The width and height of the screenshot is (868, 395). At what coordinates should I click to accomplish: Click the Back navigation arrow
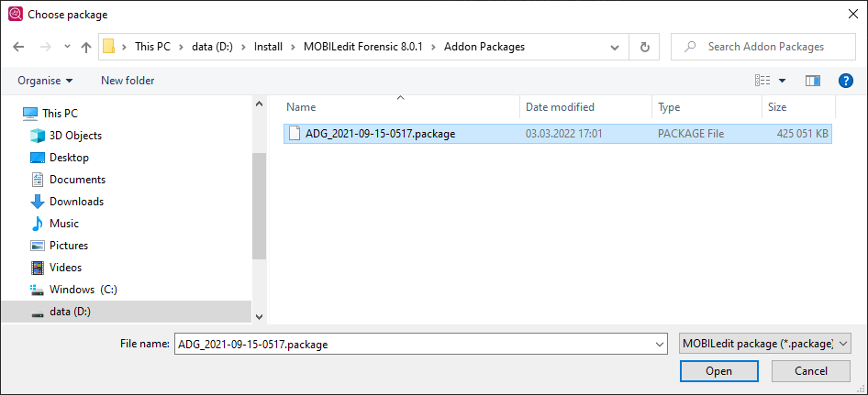click(x=19, y=47)
